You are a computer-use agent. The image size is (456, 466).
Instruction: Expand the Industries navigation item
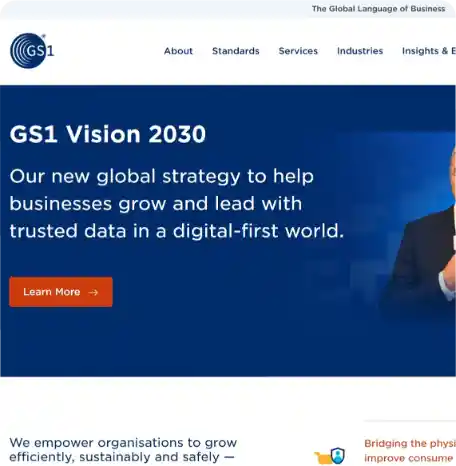pyautogui.click(x=360, y=51)
